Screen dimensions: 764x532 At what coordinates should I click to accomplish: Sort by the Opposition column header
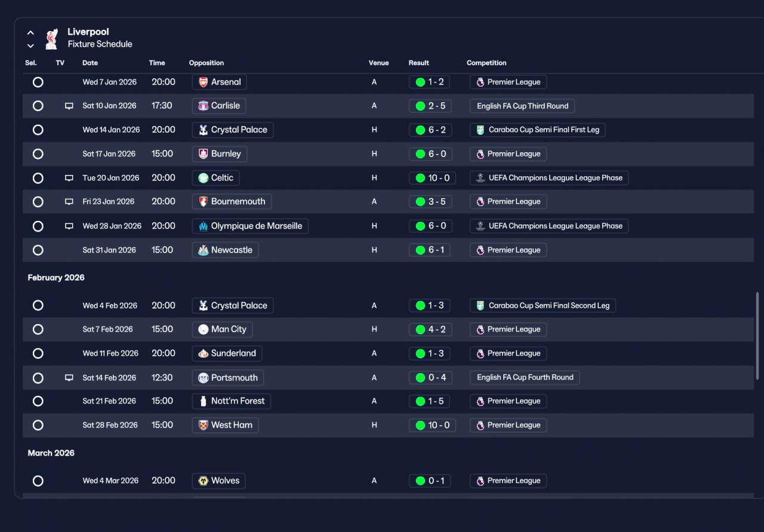(x=207, y=63)
